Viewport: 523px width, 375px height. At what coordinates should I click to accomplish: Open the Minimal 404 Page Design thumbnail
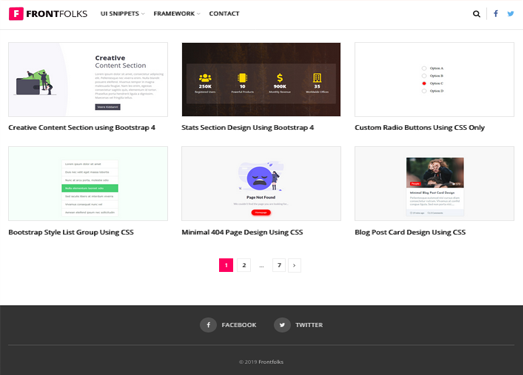pyautogui.click(x=261, y=183)
